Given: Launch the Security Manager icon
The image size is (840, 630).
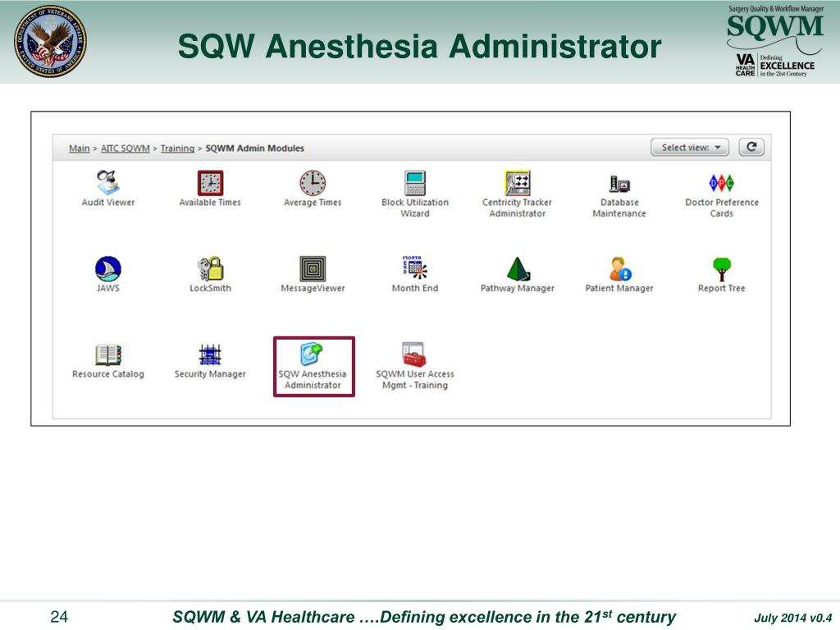Looking at the screenshot, I should point(210,354).
